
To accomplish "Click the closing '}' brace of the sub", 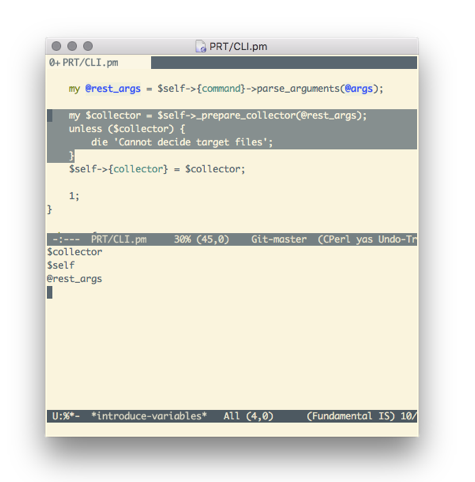I will 49,209.
